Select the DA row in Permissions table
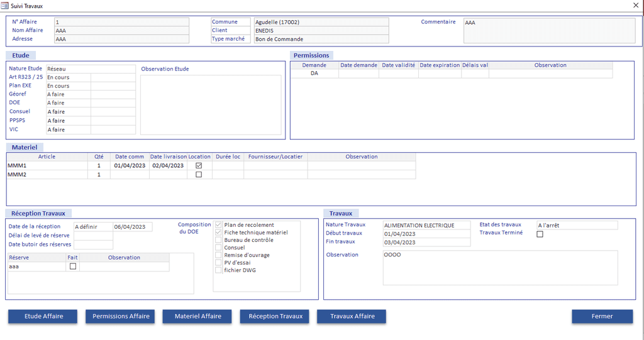 (x=314, y=74)
